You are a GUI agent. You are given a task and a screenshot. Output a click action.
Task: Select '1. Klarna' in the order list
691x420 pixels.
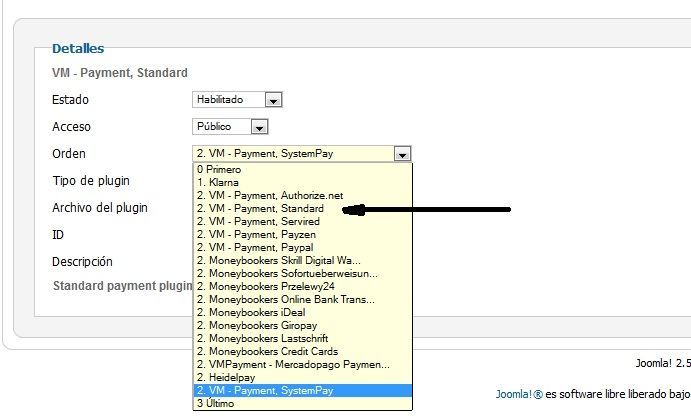(x=302, y=182)
